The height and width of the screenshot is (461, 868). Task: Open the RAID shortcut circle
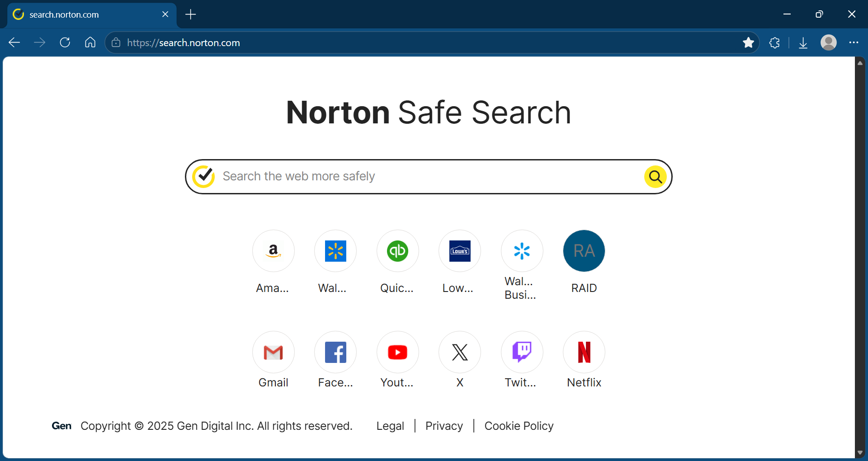coord(584,251)
